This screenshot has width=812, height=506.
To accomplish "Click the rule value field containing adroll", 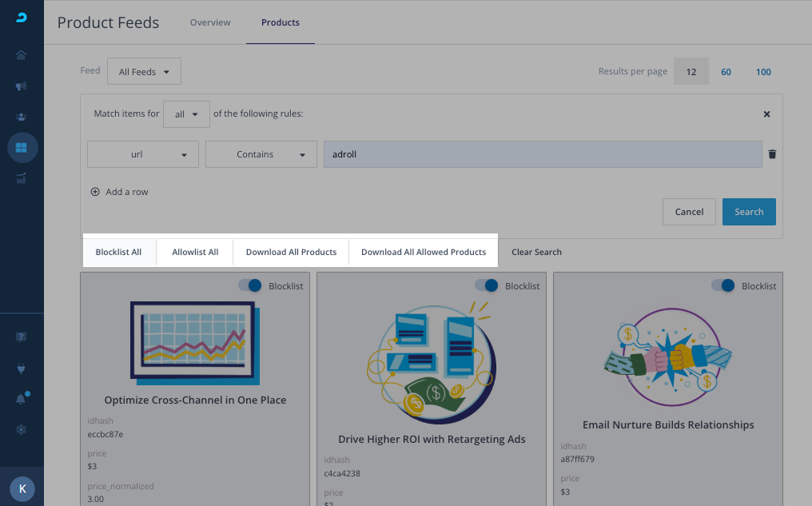I will [x=542, y=154].
